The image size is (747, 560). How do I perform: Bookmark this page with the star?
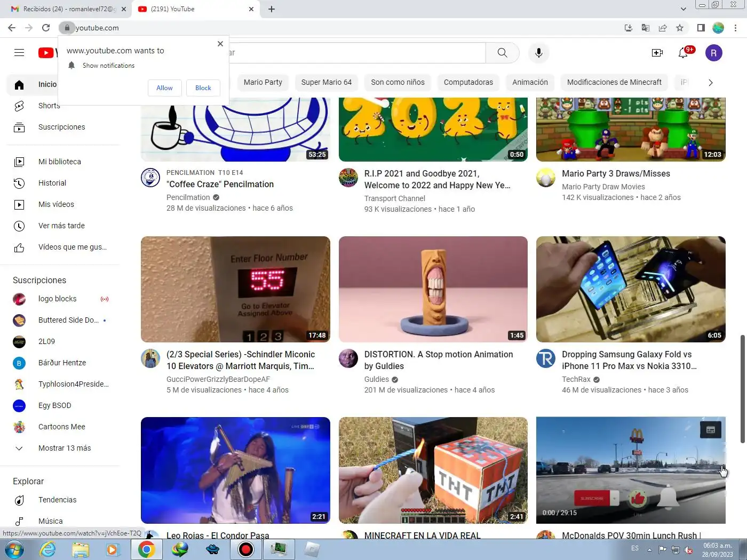pos(680,28)
